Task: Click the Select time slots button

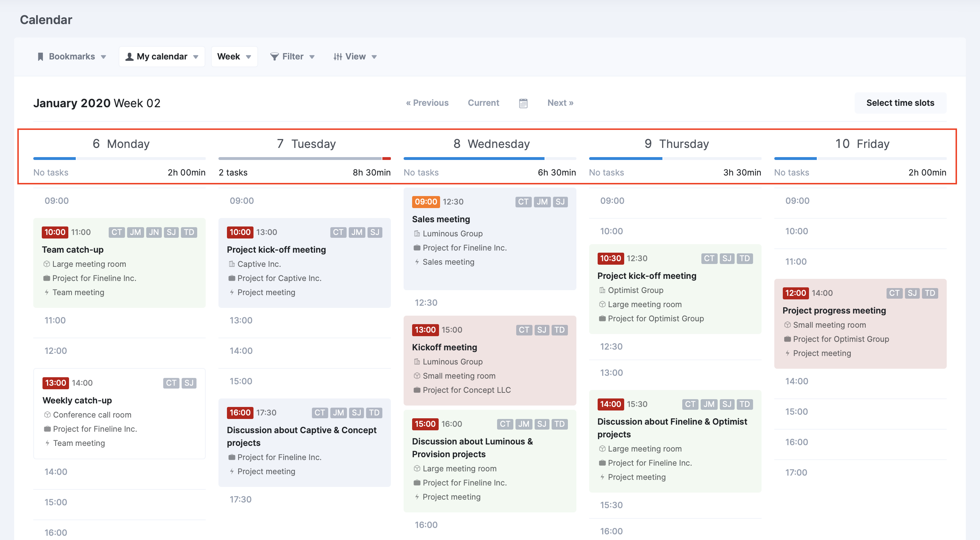Action: [x=900, y=103]
